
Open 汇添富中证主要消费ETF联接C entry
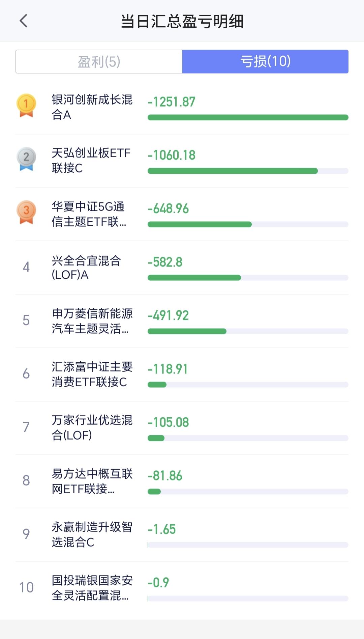pyautogui.click(x=182, y=374)
